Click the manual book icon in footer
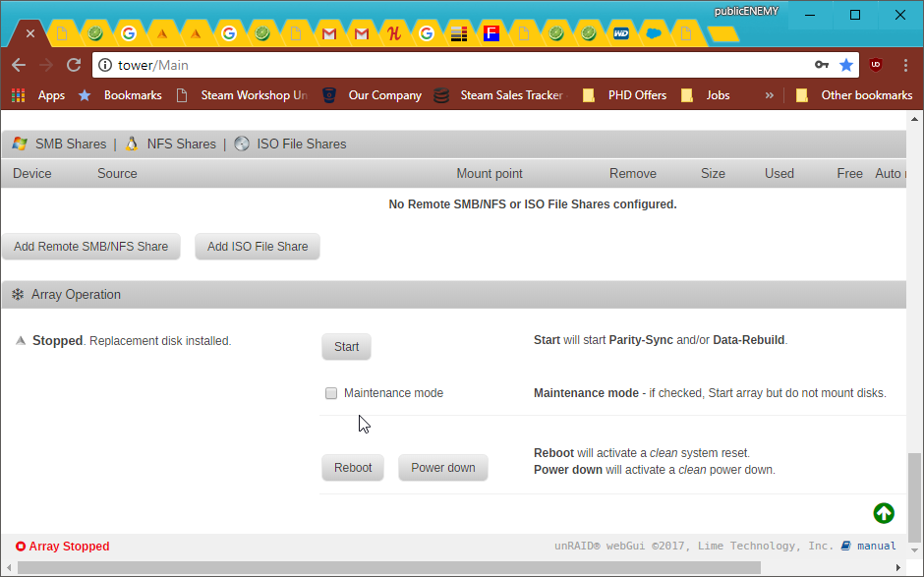924x577 pixels. point(845,546)
